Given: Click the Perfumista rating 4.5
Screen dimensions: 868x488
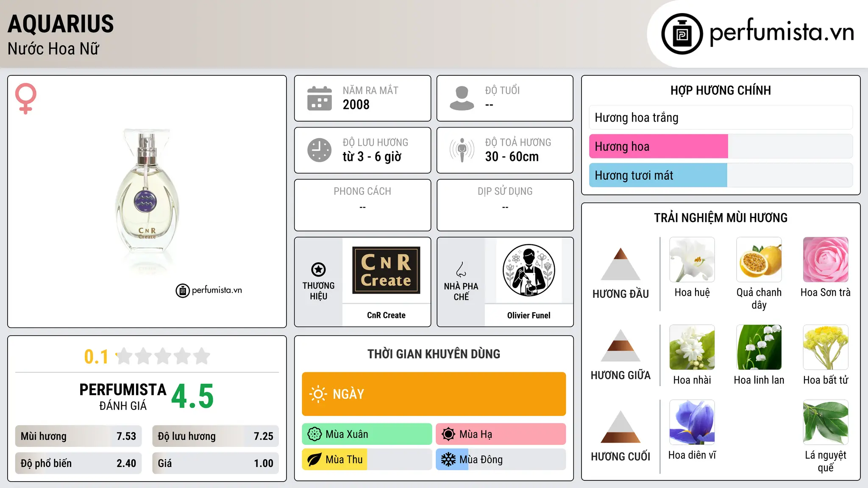Looking at the screenshot, I should (x=192, y=396).
